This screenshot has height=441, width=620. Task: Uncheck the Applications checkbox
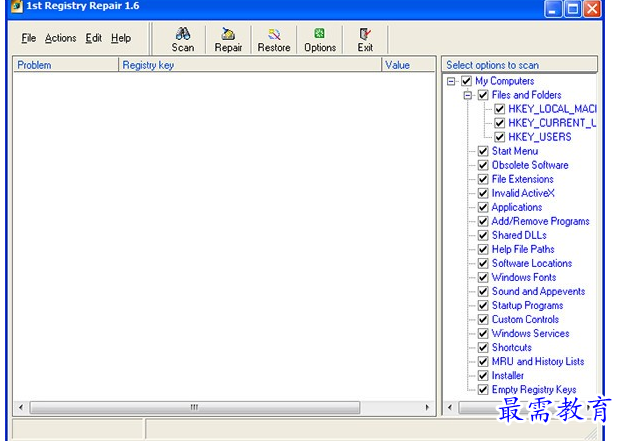tap(483, 207)
